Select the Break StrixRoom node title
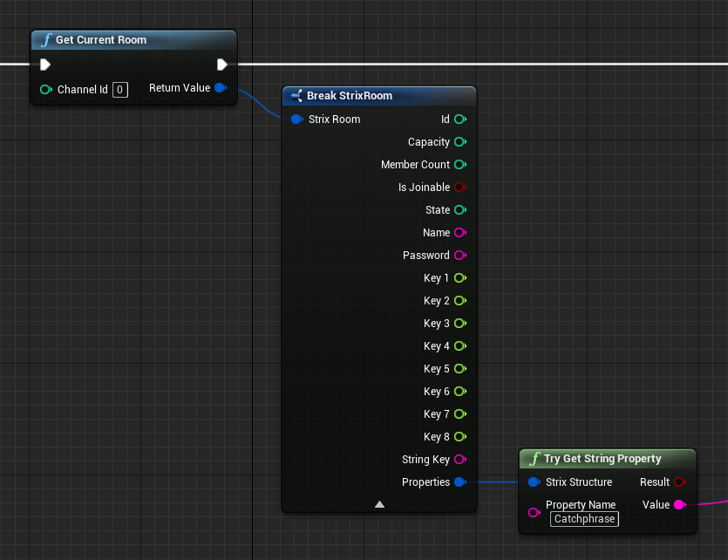 point(350,96)
